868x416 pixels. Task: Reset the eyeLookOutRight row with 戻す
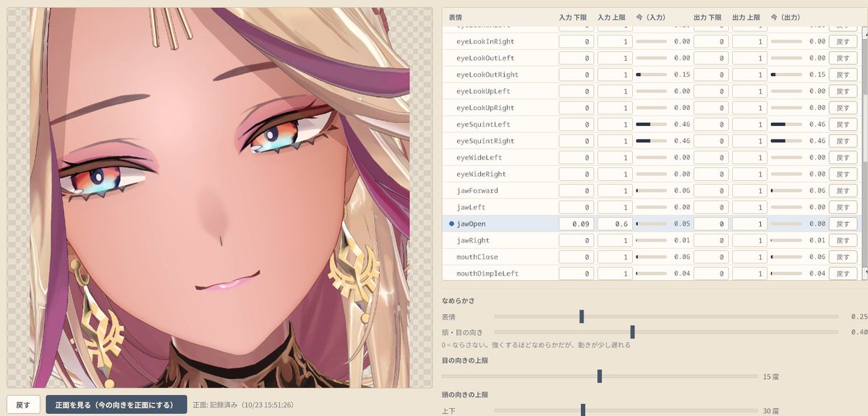click(x=843, y=75)
